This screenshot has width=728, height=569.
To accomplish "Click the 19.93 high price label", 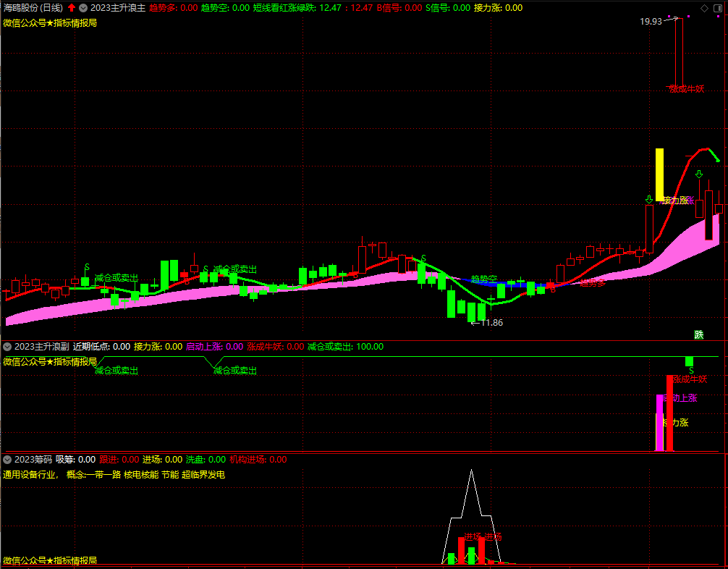I will click(651, 22).
